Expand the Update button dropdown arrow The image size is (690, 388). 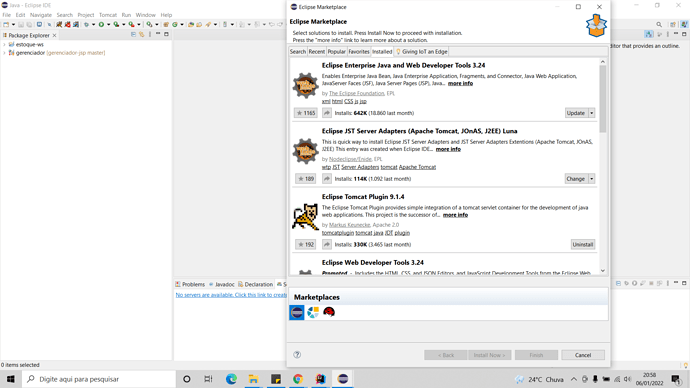coord(591,113)
